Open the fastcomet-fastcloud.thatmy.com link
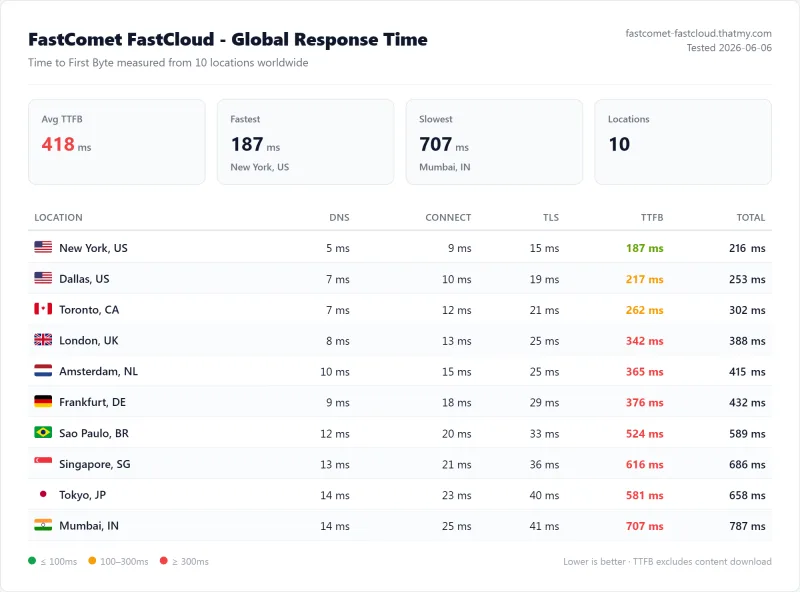Screen dimensions: 800x592 point(698,33)
